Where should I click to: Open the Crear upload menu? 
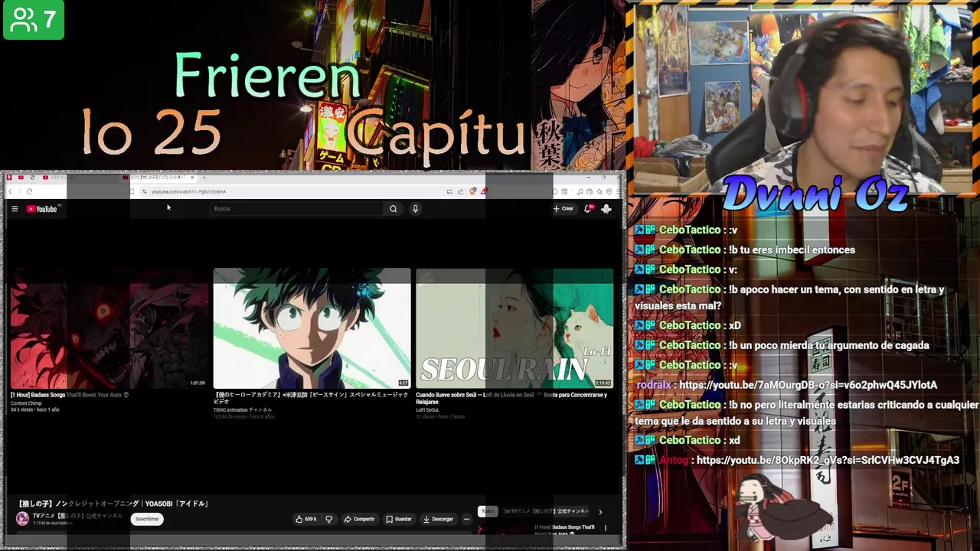[563, 208]
